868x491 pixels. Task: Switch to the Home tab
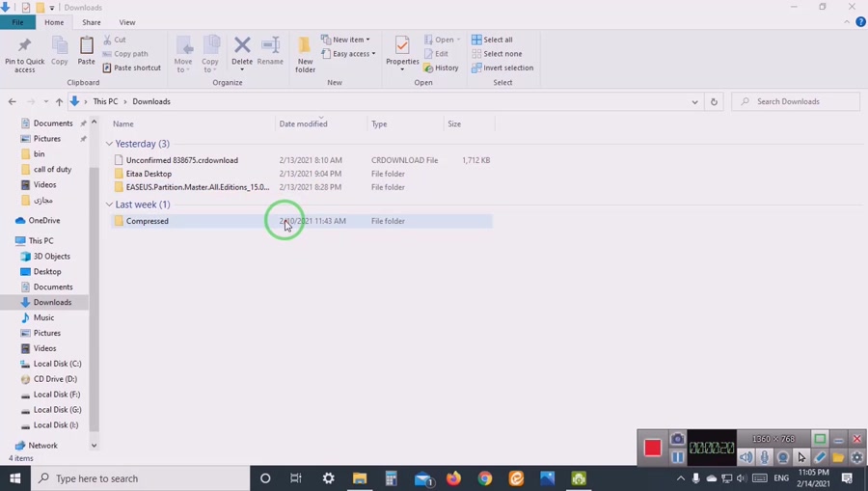(54, 22)
